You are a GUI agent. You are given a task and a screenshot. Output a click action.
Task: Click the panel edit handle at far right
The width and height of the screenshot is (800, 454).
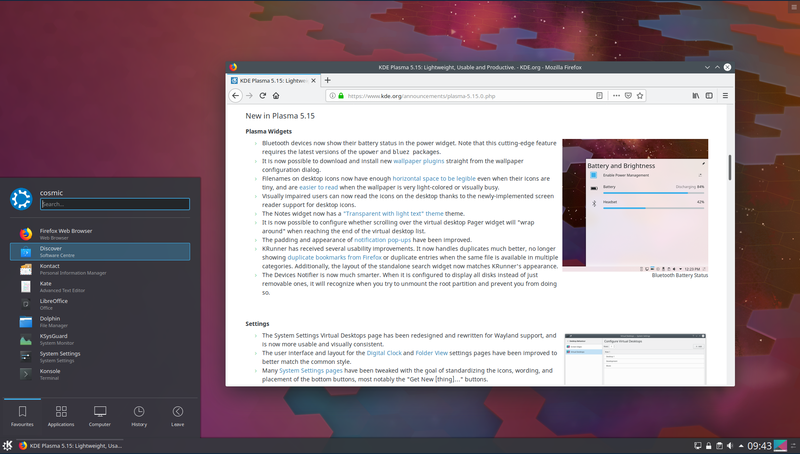click(794, 445)
